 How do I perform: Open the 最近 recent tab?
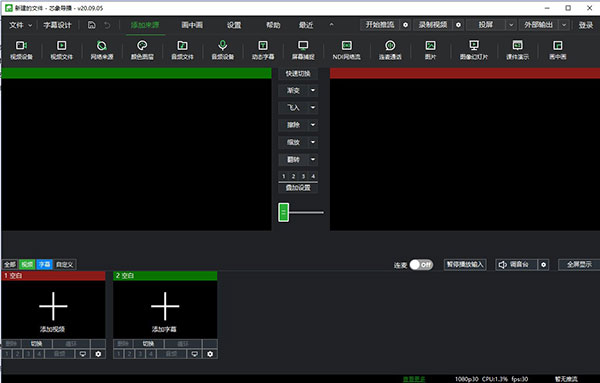pos(306,25)
